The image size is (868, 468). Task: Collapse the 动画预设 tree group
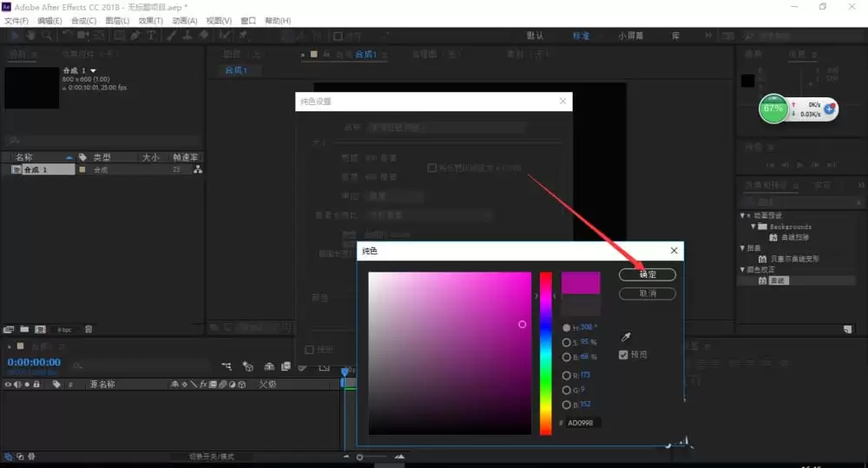click(x=742, y=215)
